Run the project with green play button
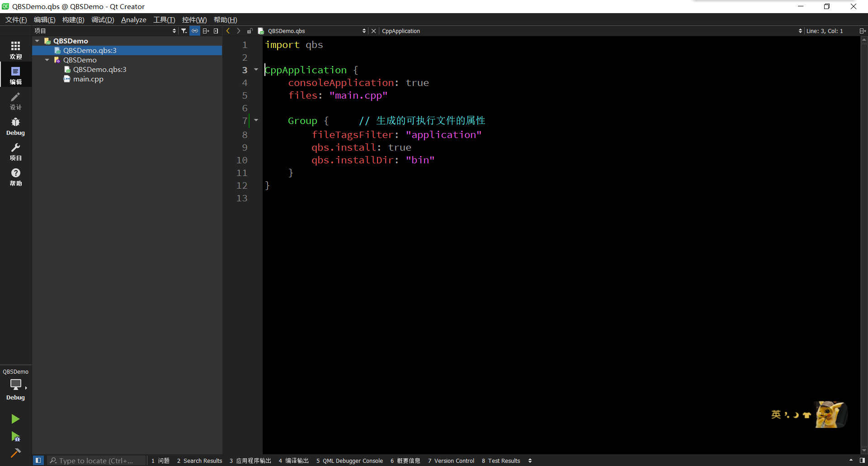868x466 pixels. (15, 419)
